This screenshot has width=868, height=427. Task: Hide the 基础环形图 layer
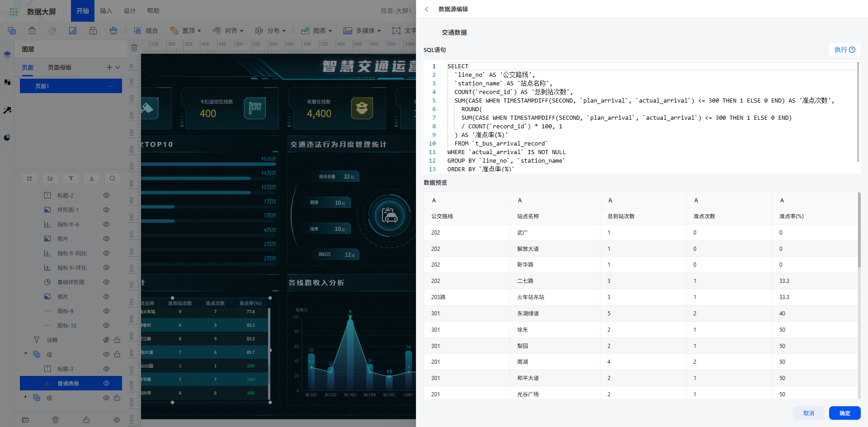[106, 282]
